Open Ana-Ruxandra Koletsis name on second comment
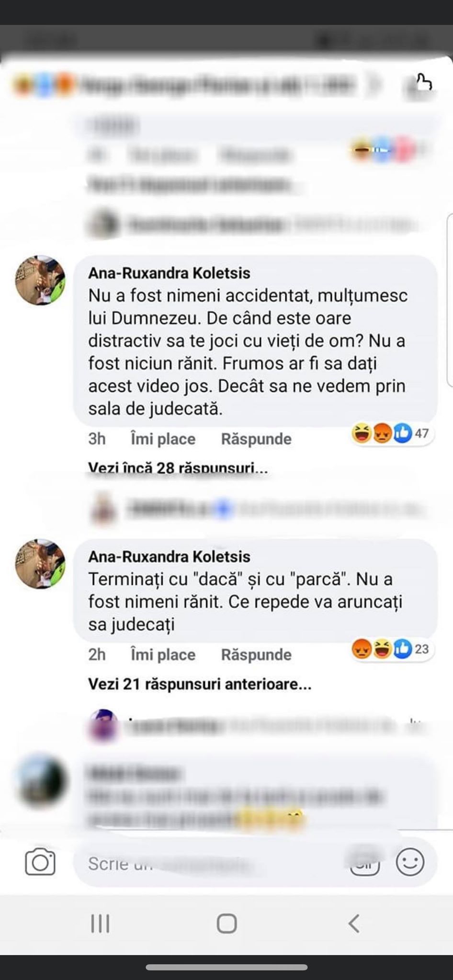This screenshot has width=453, height=980. [169, 557]
